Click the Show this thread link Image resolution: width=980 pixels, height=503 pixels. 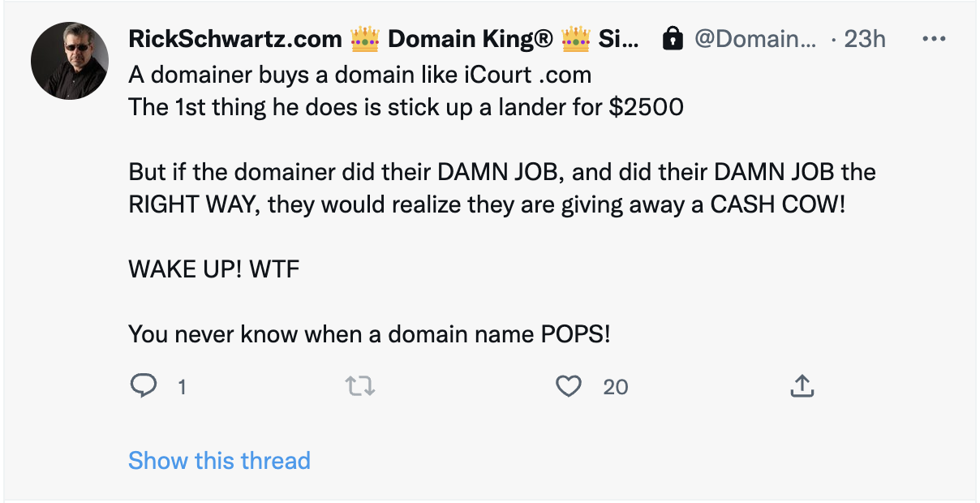click(219, 461)
